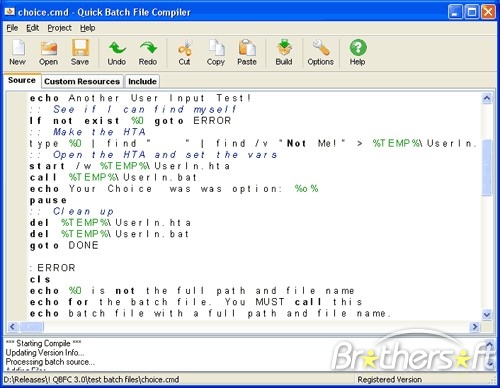Undo the last edit

point(117,52)
